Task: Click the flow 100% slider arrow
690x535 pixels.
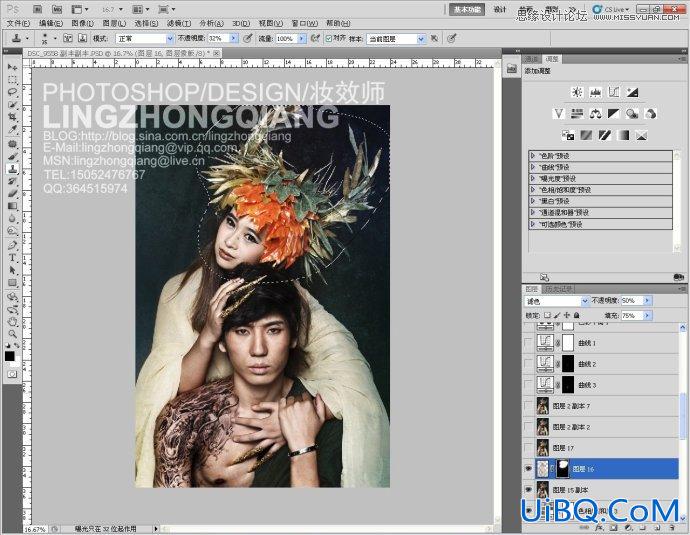Action: [302, 39]
